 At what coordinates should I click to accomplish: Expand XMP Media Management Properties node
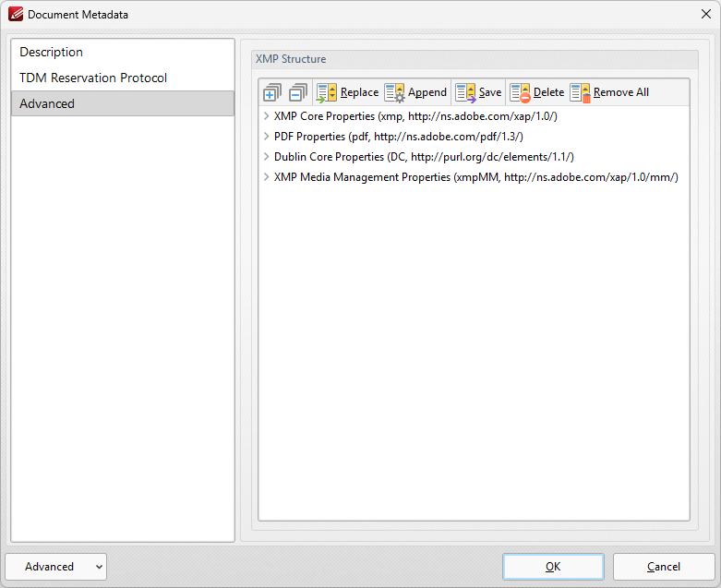(x=266, y=177)
